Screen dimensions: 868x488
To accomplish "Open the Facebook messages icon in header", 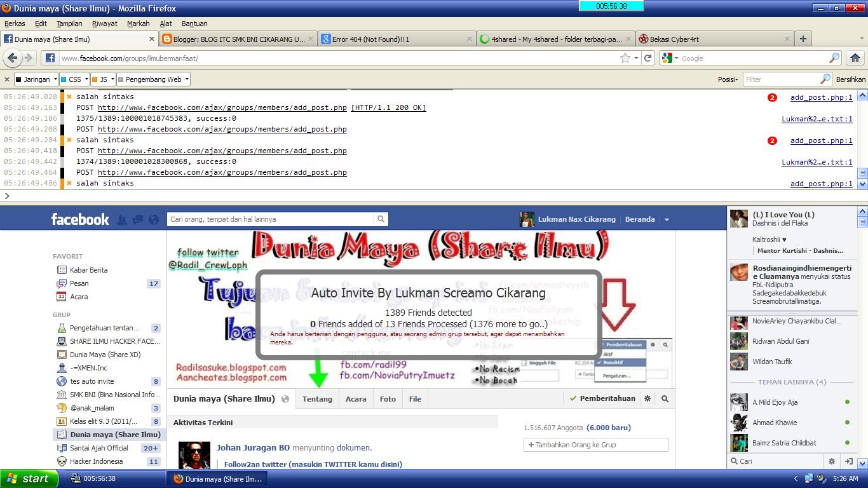I will pos(139,220).
